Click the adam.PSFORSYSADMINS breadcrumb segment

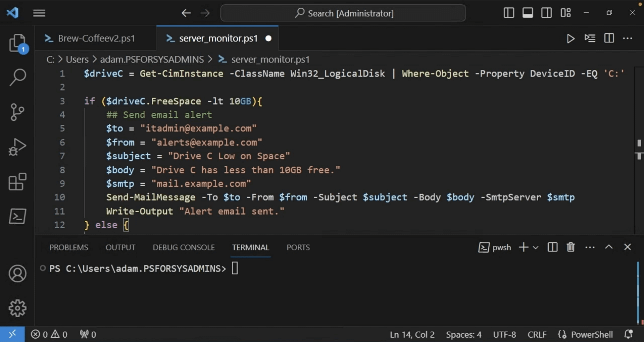coord(152,59)
